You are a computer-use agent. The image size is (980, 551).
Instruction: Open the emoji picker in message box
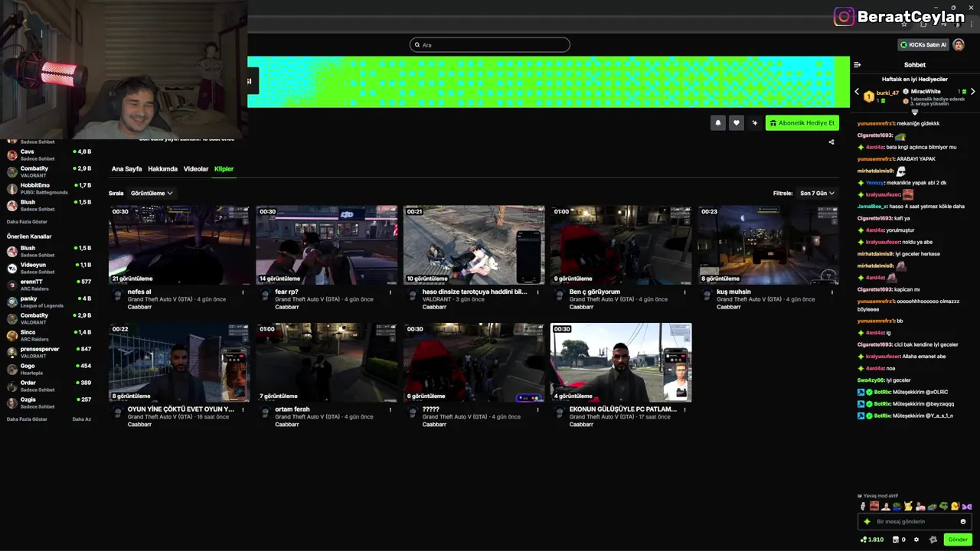tap(963, 522)
